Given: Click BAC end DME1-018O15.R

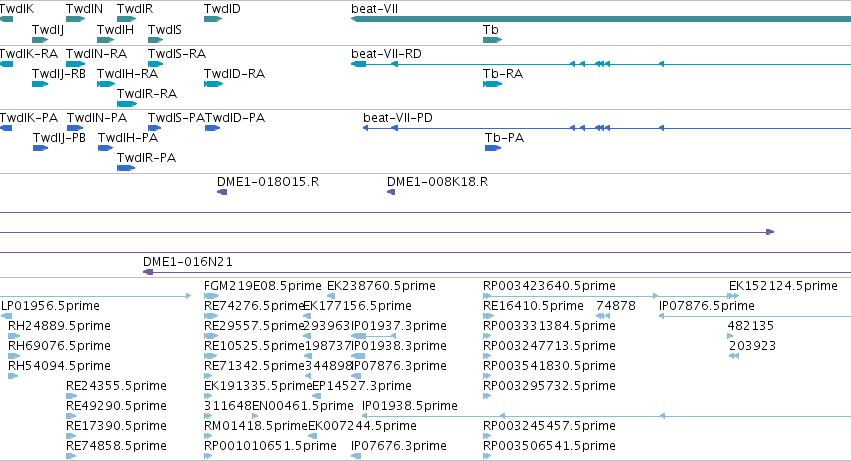Looking at the screenshot, I should pos(268,181).
